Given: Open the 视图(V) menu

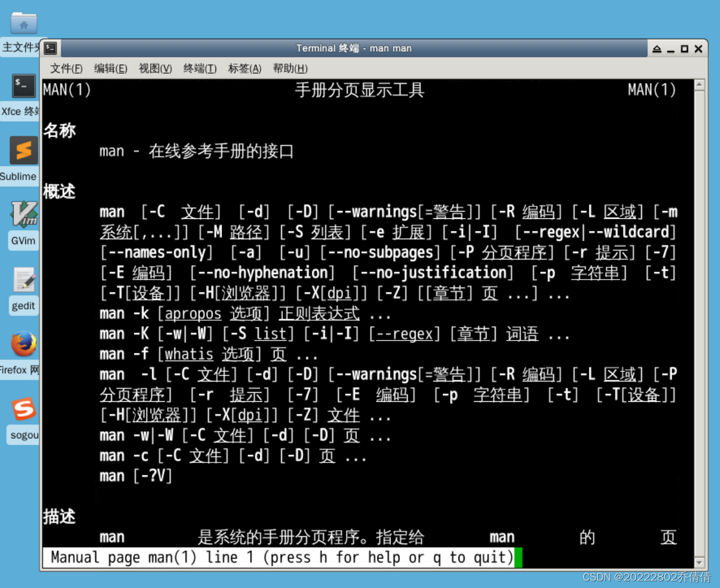Looking at the screenshot, I should [155, 69].
